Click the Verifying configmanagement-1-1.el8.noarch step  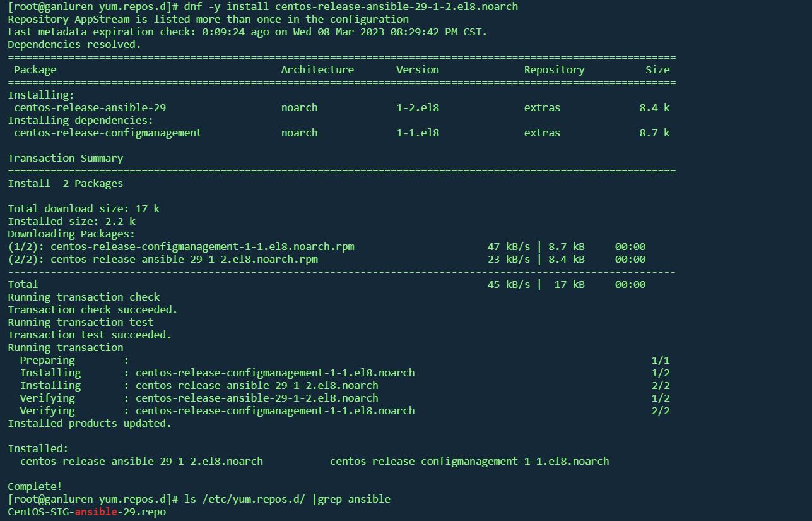click(344, 410)
